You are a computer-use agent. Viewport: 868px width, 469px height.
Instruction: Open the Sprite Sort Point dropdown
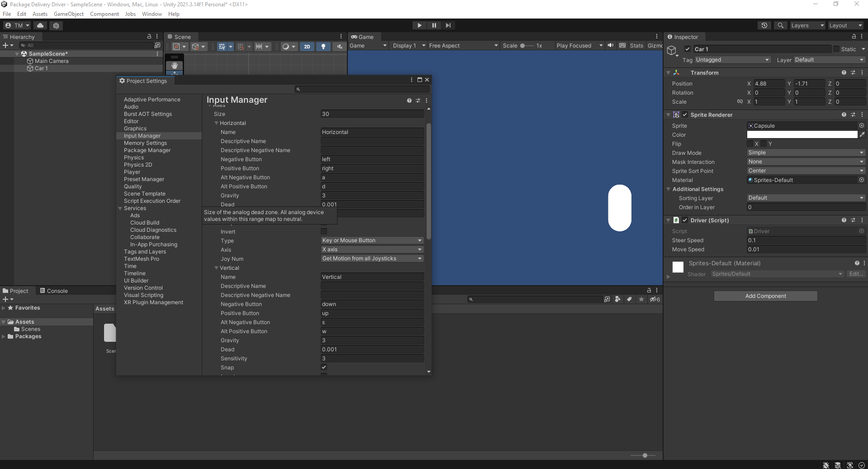(x=806, y=171)
